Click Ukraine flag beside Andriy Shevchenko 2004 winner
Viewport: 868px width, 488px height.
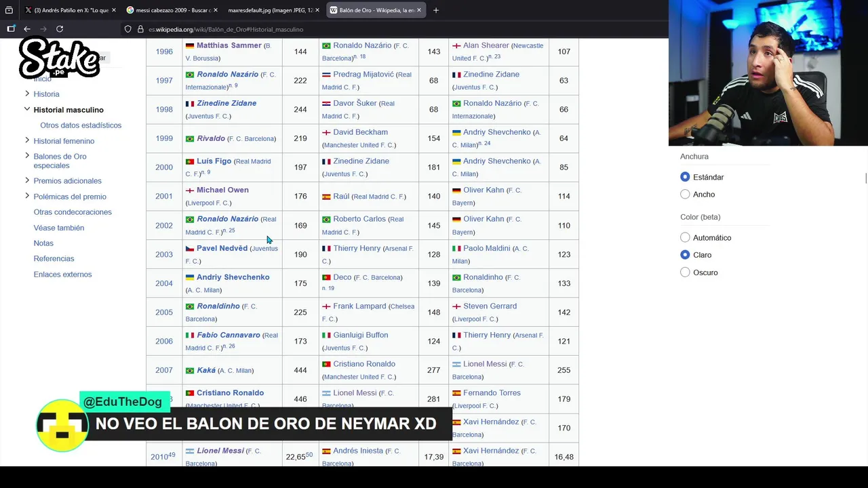point(190,278)
